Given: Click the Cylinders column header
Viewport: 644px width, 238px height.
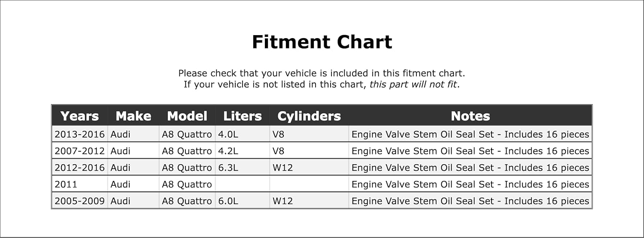Looking at the screenshot, I should [x=309, y=116].
